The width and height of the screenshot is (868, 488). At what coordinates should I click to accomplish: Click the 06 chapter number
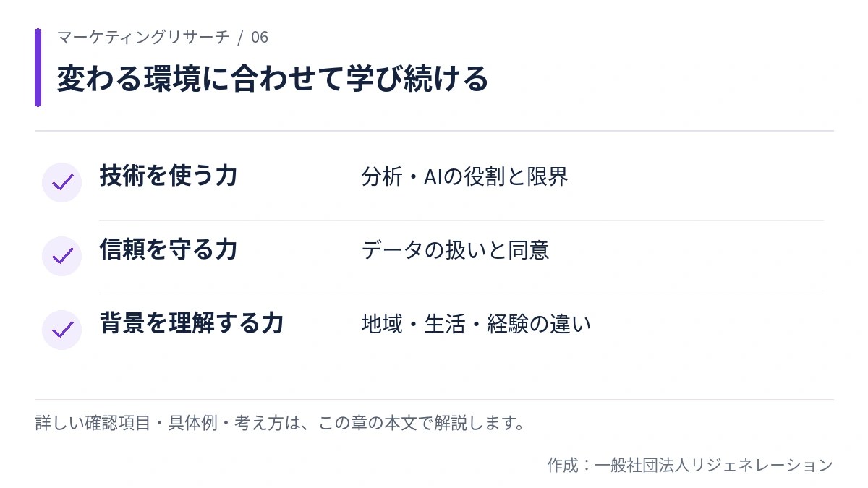pyautogui.click(x=260, y=37)
